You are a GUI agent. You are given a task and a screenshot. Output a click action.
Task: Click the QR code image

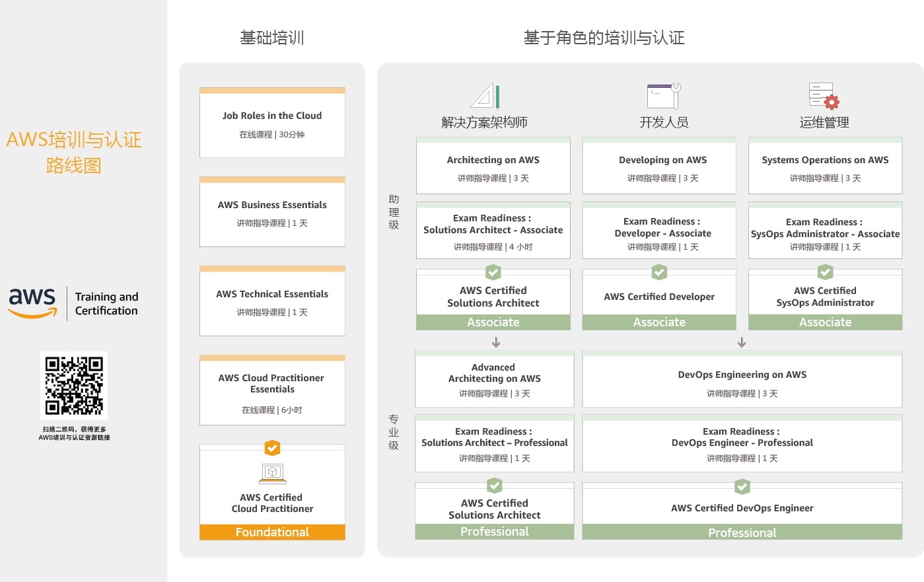tap(74, 385)
